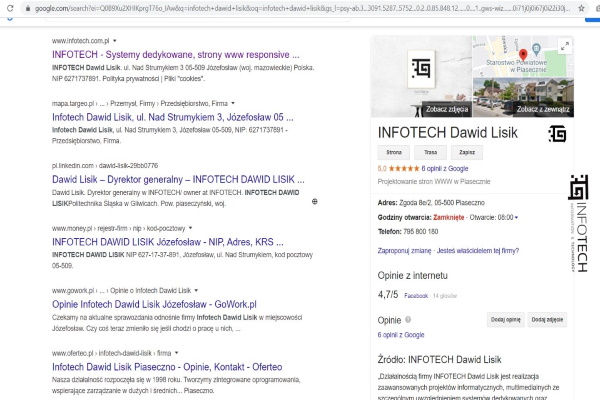The width and height of the screenshot is (600, 400).
Task: Open Opinie Infotech Dawid Lisik GoWork.pl result
Action: pos(154,304)
